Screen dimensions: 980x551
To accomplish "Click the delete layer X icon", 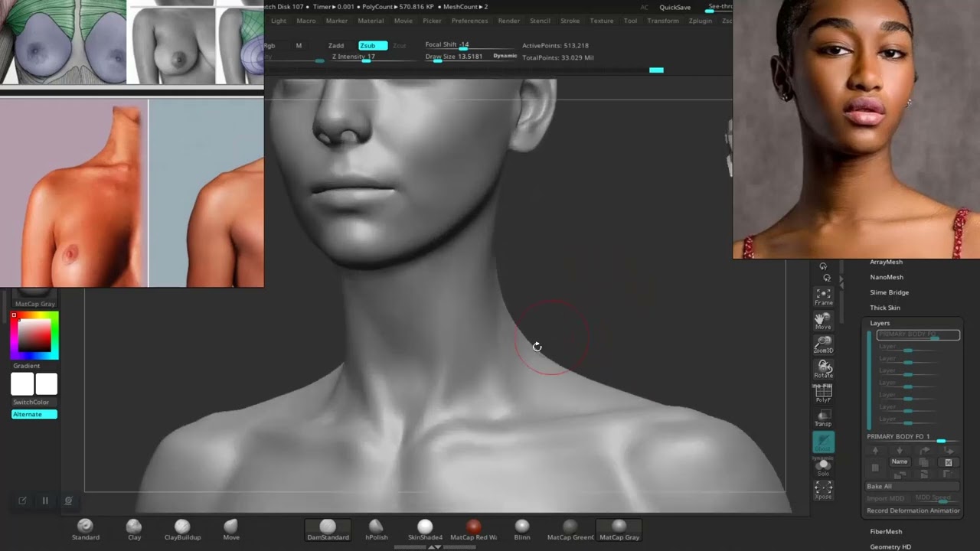I will pos(949,462).
